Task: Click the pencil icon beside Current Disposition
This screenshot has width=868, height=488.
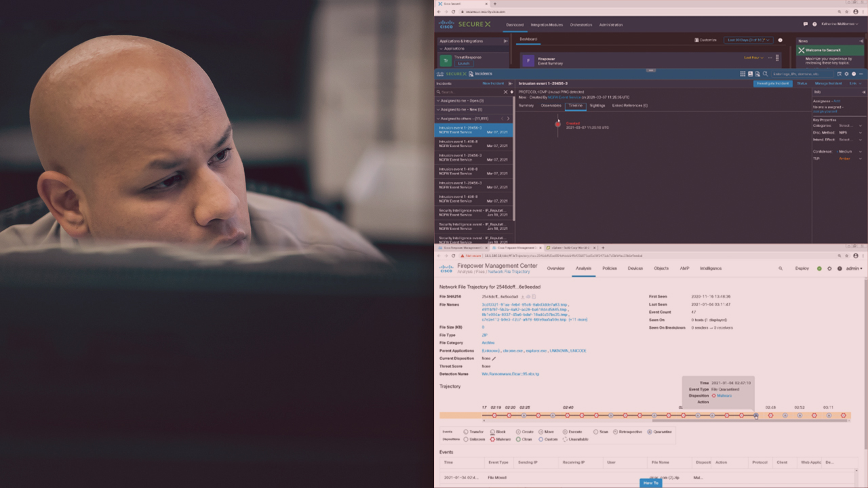Action: click(494, 359)
